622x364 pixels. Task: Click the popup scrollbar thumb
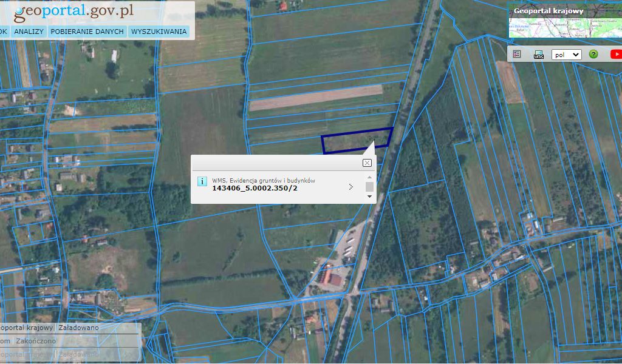pyautogui.click(x=369, y=187)
